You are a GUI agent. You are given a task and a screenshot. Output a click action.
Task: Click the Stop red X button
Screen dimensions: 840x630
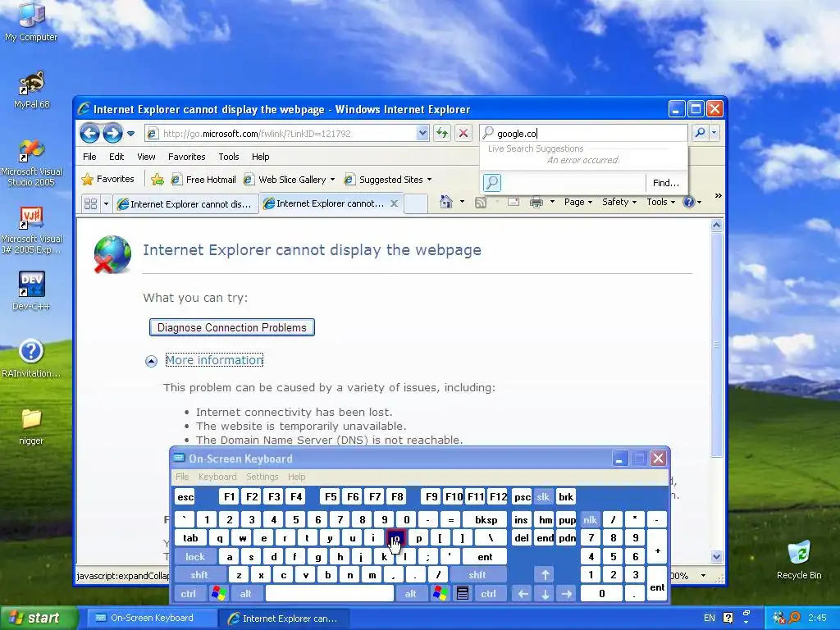(x=463, y=133)
